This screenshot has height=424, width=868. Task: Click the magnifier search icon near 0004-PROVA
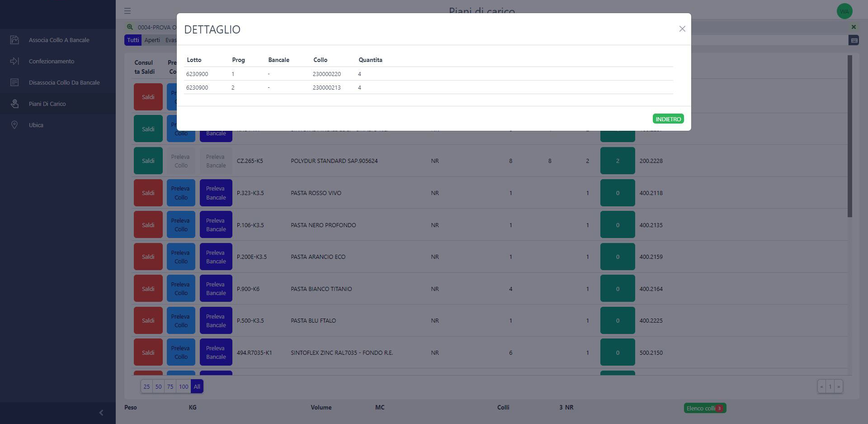pyautogui.click(x=130, y=27)
